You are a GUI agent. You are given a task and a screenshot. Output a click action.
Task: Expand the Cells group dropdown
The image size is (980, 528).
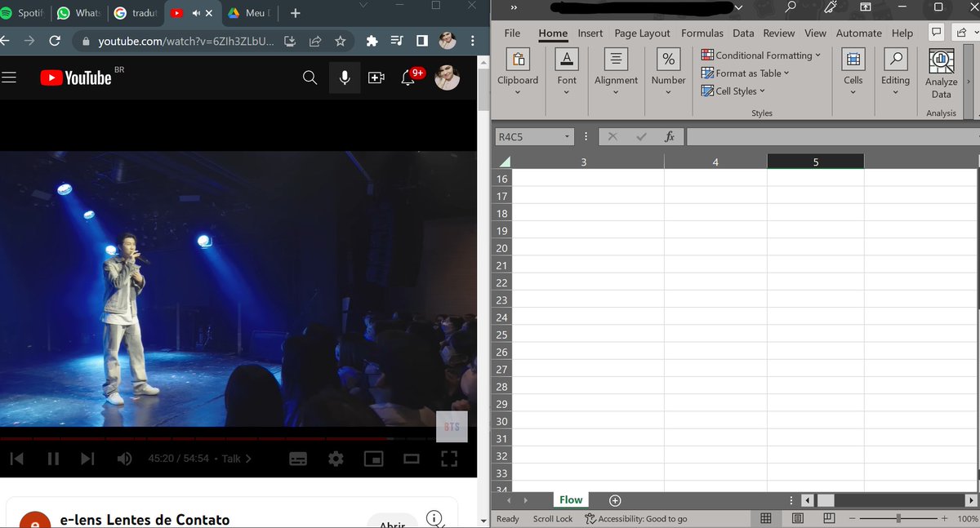[x=853, y=92]
